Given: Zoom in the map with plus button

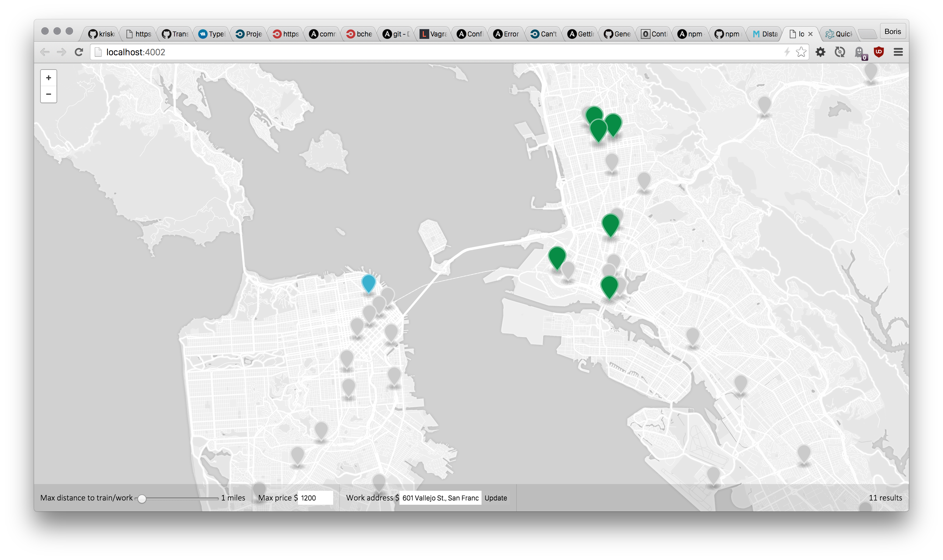Looking at the screenshot, I should [49, 78].
